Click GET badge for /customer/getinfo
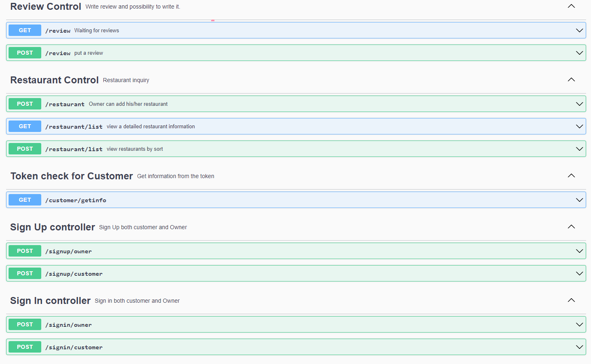591x364 pixels. [25, 200]
